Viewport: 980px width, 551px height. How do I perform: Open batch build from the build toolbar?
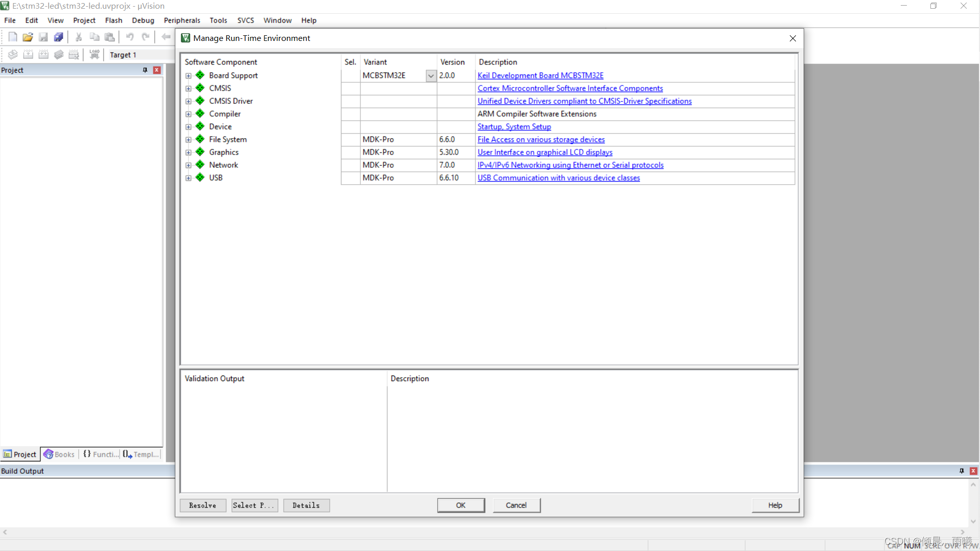pyautogui.click(x=59, y=55)
